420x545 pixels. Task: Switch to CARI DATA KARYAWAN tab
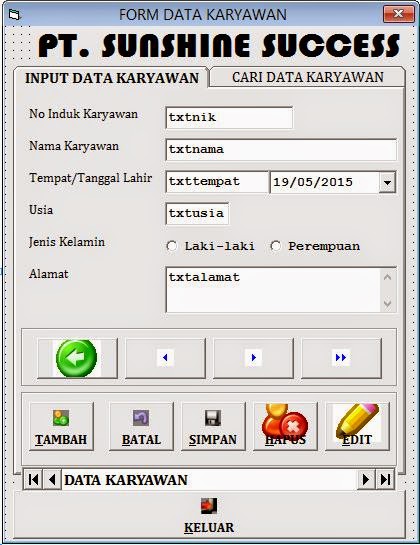pyautogui.click(x=308, y=77)
